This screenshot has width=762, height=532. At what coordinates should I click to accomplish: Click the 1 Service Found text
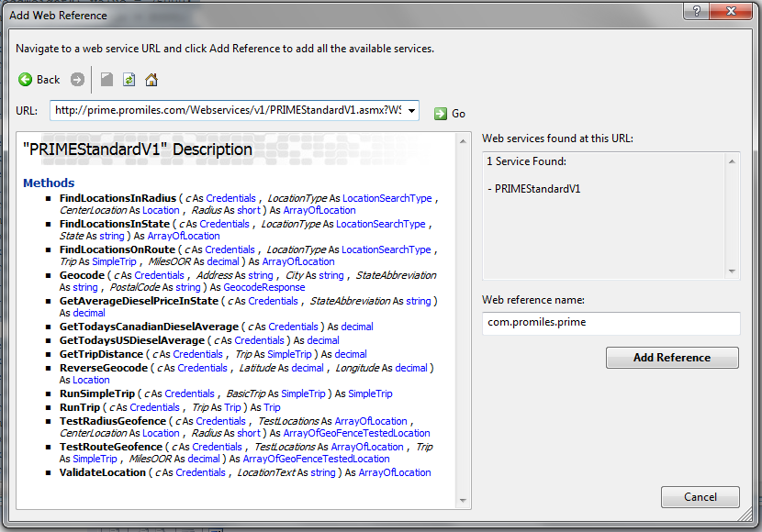pos(526,161)
